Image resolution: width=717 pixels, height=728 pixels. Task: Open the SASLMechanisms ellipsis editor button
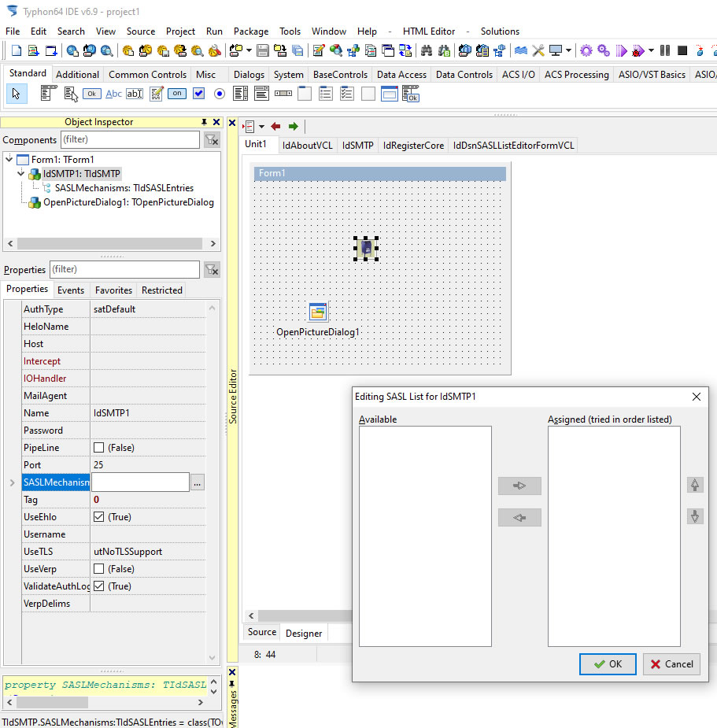tap(198, 483)
